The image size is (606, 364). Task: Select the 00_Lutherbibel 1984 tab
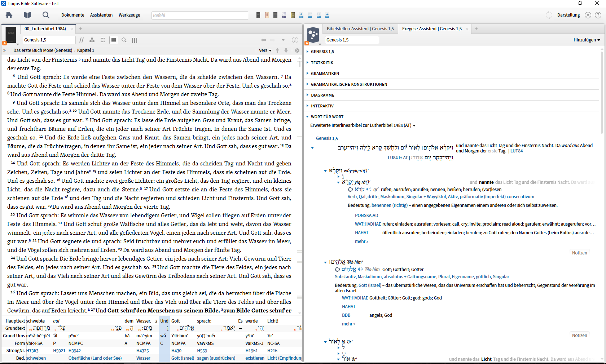tap(45, 29)
